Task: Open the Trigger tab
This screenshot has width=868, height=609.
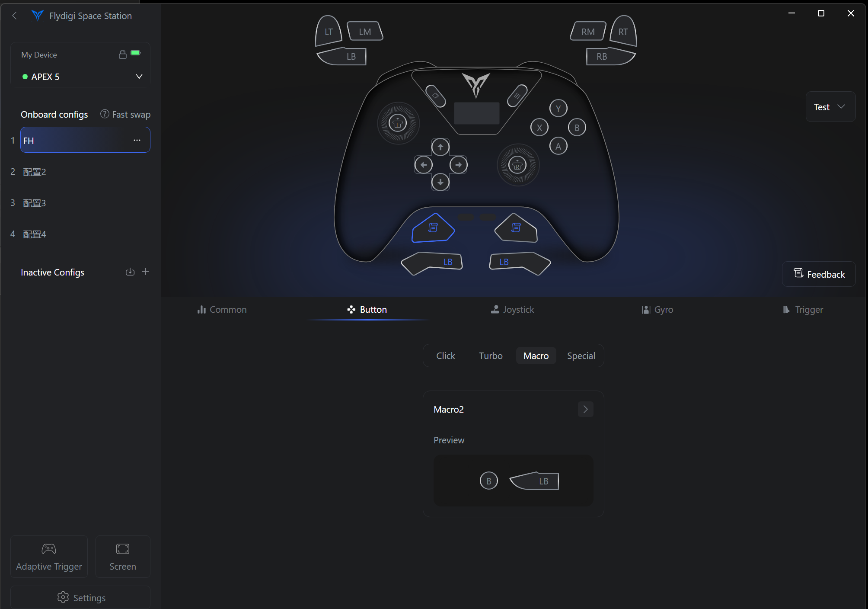Action: pos(803,310)
